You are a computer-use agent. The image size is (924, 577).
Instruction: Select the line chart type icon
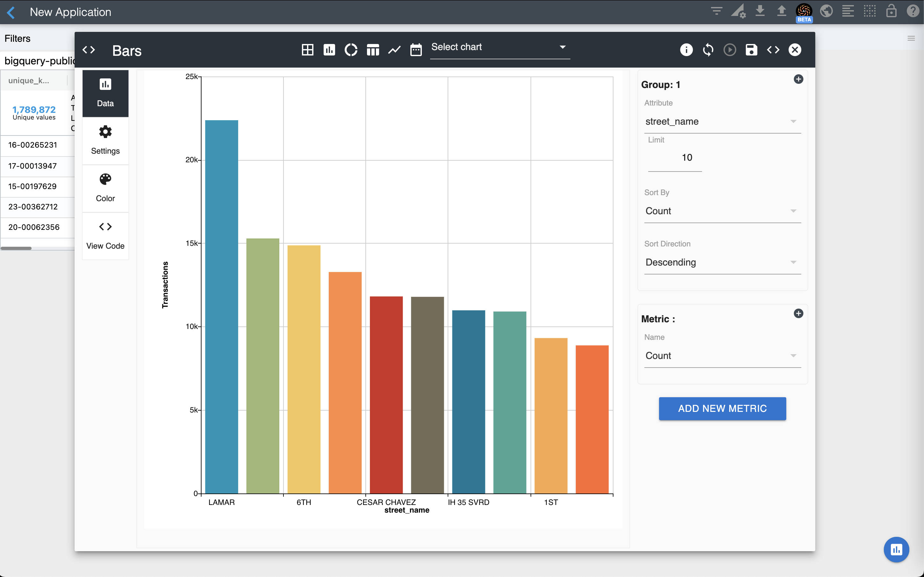tap(394, 50)
